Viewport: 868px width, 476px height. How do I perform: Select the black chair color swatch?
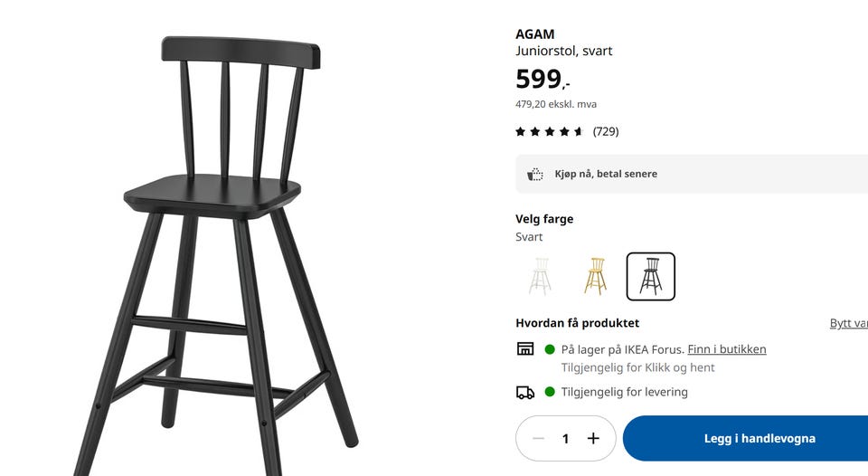click(x=650, y=276)
